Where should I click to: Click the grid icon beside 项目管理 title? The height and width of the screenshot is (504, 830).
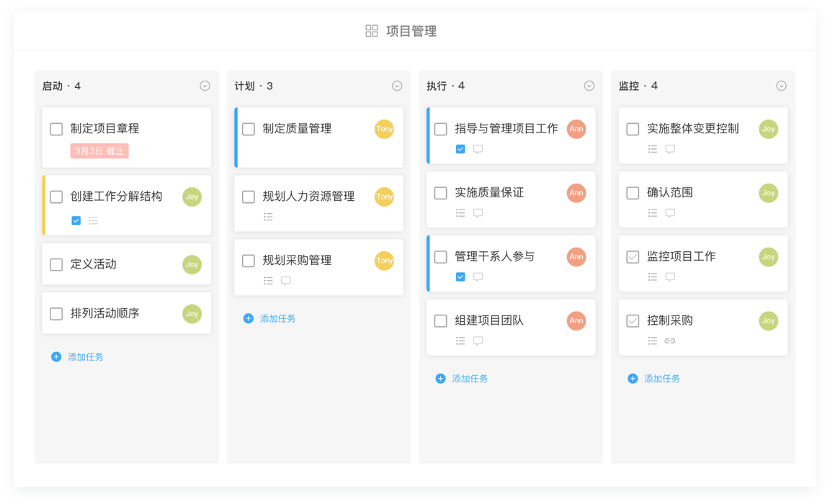(372, 31)
